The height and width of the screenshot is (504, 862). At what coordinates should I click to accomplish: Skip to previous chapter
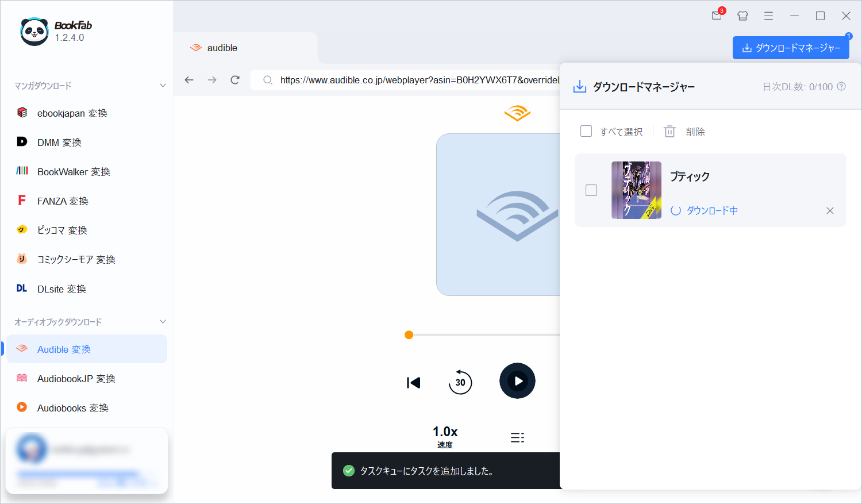pos(414,383)
